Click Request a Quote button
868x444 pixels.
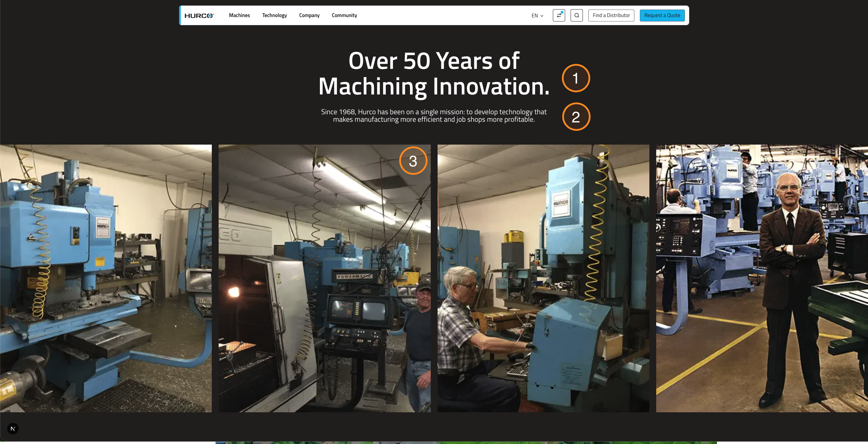(x=662, y=15)
